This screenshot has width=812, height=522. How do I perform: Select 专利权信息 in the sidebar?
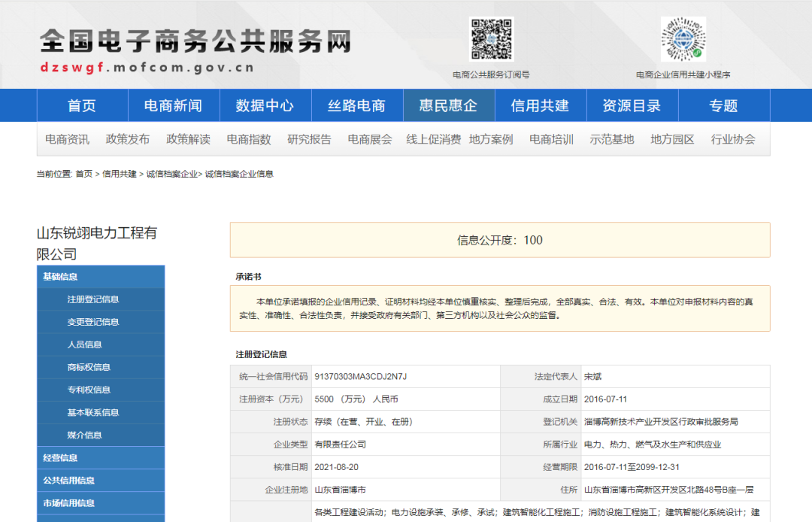[89, 390]
